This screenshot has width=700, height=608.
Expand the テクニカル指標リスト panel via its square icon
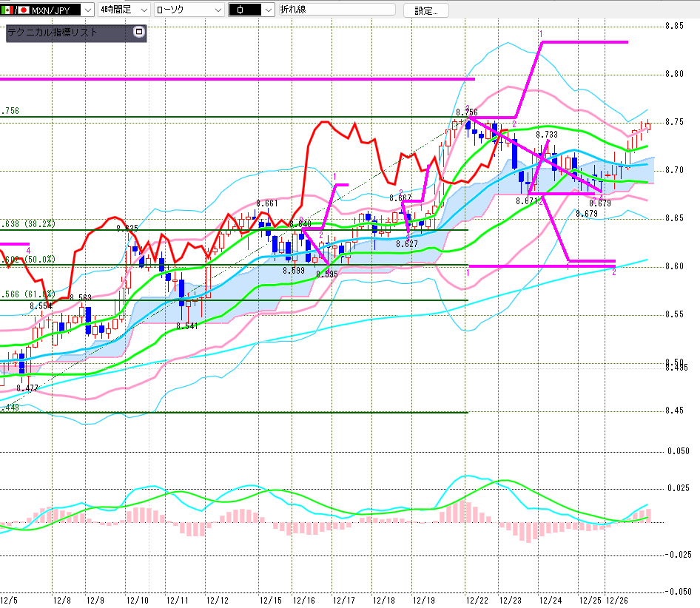138,32
